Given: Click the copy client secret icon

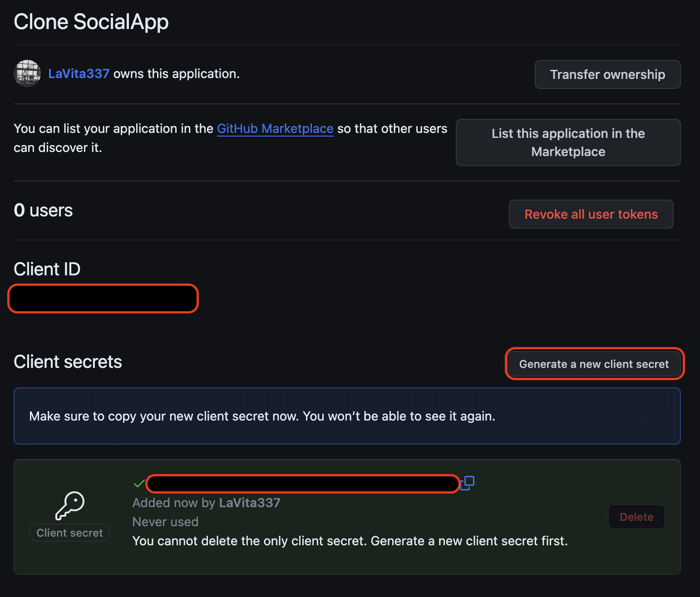Looking at the screenshot, I should (x=468, y=483).
